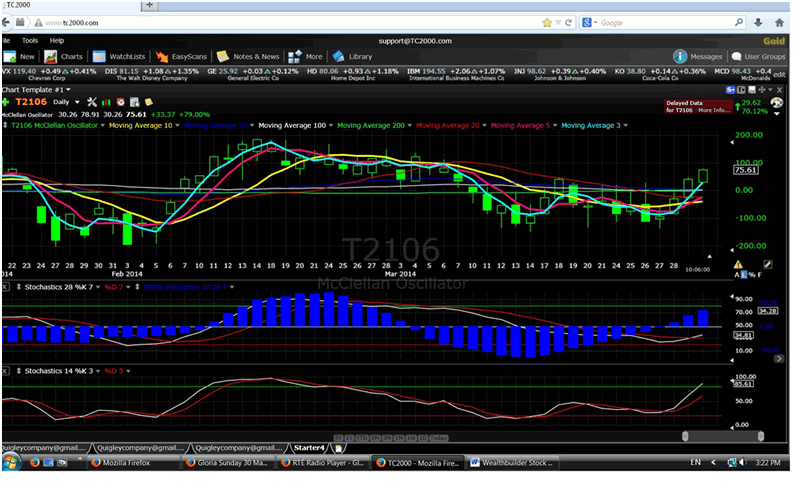
Task: Open WatchLists from the toolbar
Action: [x=118, y=56]
